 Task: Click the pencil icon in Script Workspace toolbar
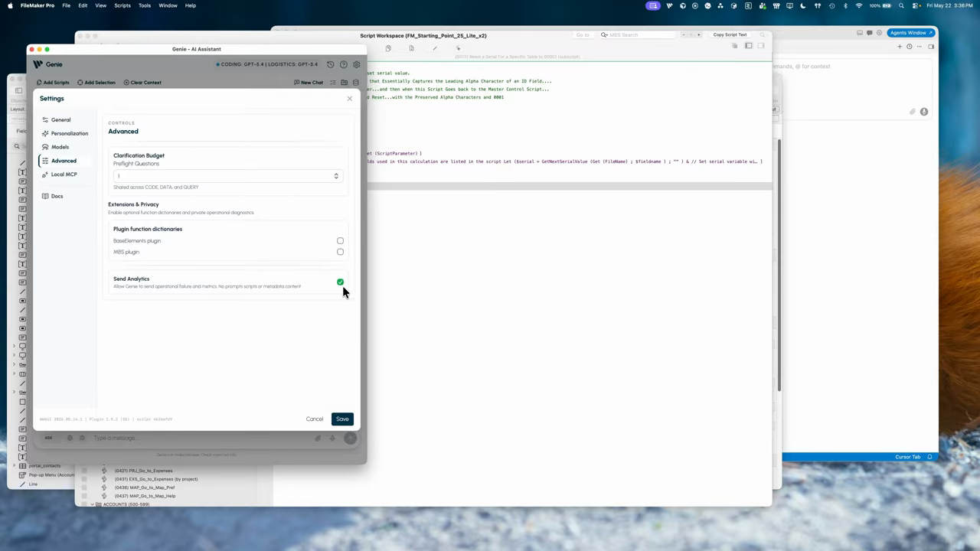(435, 48)
